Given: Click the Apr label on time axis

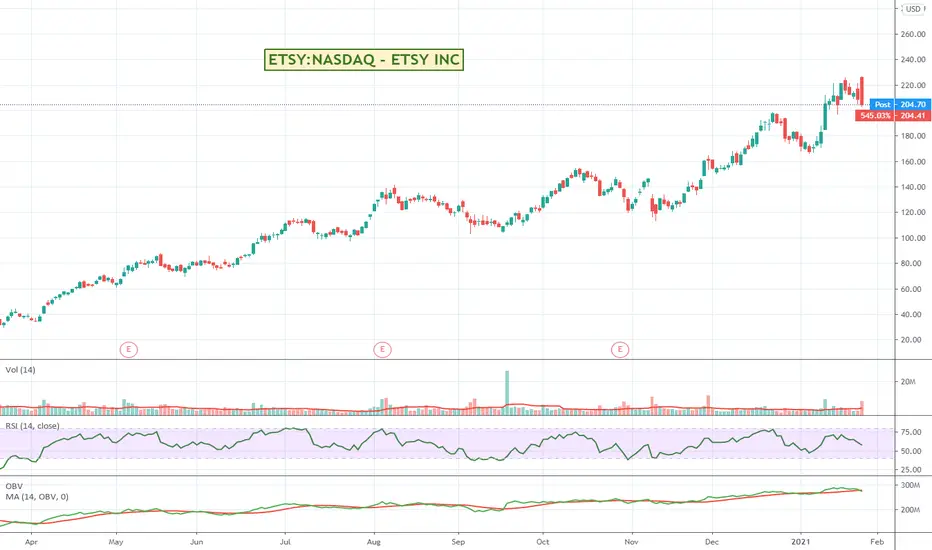Looking at the screenshot, I should click(32, 542).
